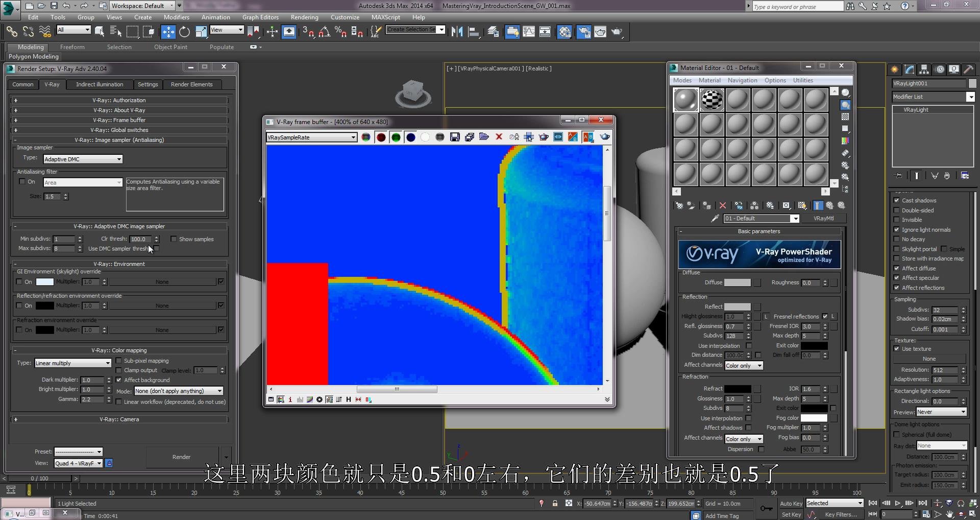Screen dimensions: 980x520
Task: Open Image sampler Type dropdown
Action: pyautogui.click(x=83, y=159)
